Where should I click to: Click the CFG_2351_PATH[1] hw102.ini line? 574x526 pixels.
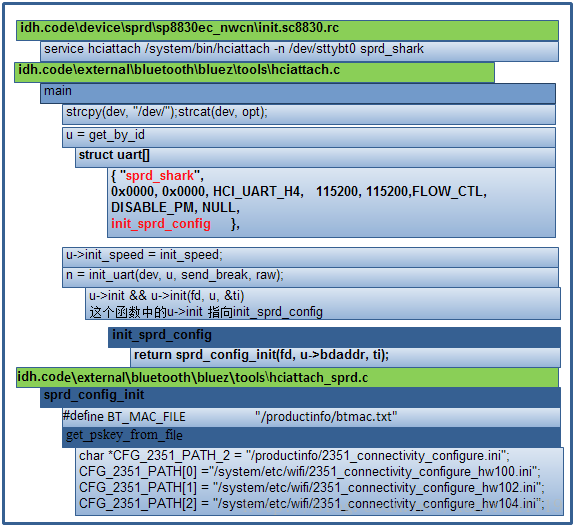click(x=312, y=488)
